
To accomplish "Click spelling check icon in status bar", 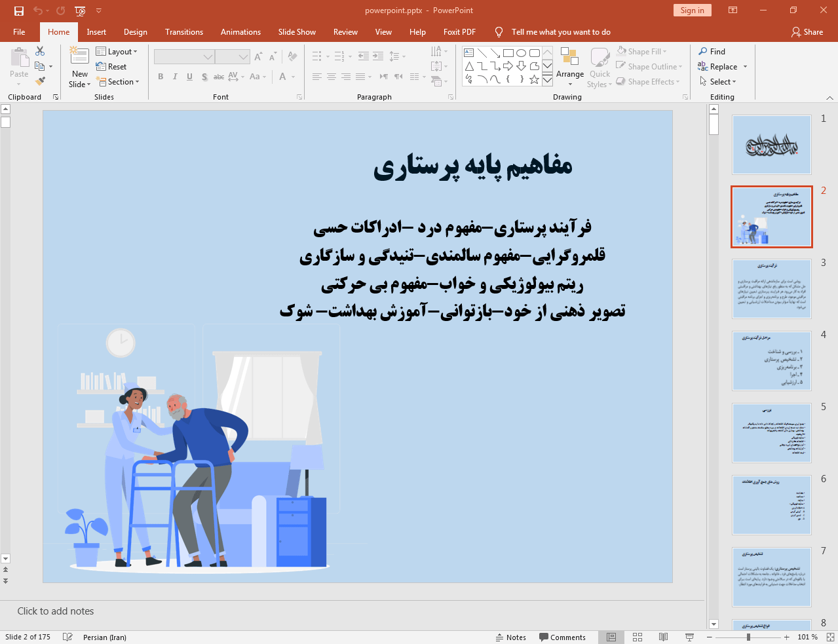I will pyautogui.click(x=67, y=637).
